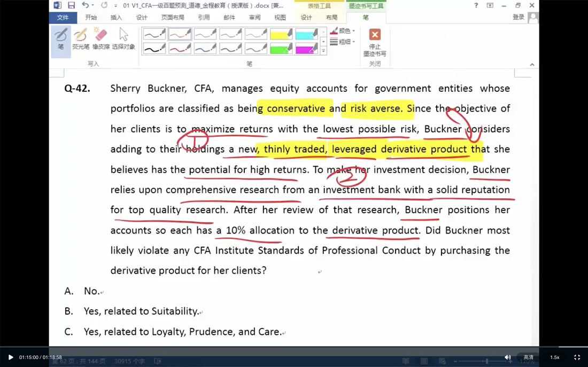Click the document title in the title bar

click(x=203, y=6)
